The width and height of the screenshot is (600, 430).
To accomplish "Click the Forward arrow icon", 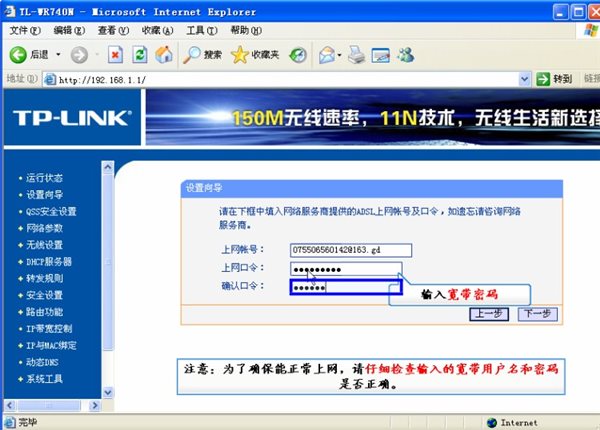I will click(79, 55).
